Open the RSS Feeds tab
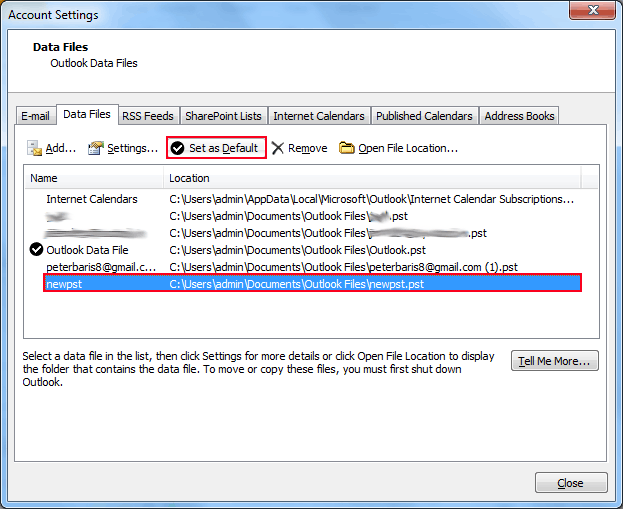 click(148, 116)
